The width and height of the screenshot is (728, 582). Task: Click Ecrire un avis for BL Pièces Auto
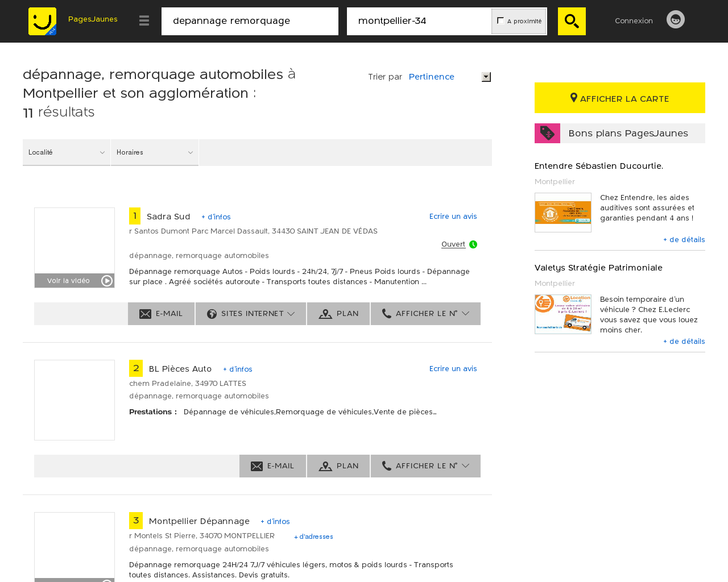(x=453, y=369)
